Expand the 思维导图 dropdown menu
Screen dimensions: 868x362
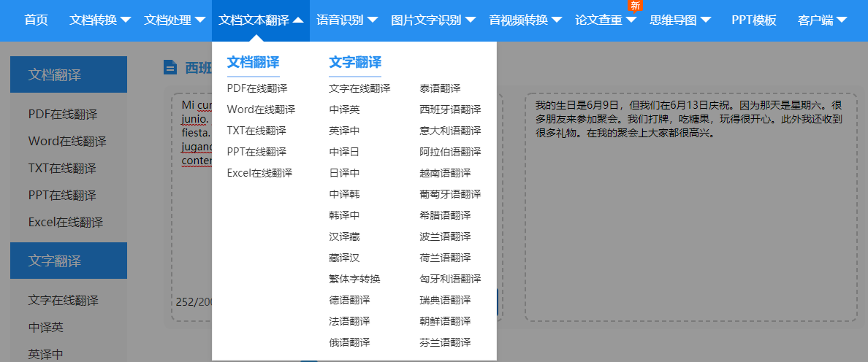pyautogui.click(x=680, y=20)
